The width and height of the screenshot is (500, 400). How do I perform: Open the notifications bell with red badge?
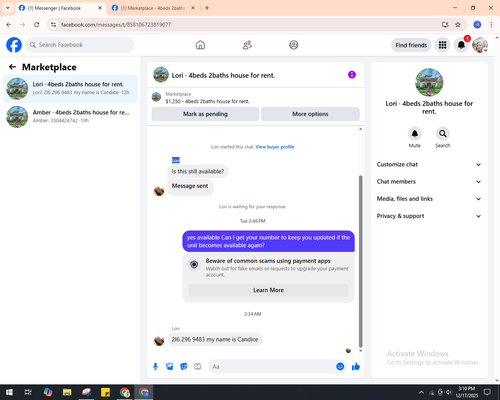(461, 45)
